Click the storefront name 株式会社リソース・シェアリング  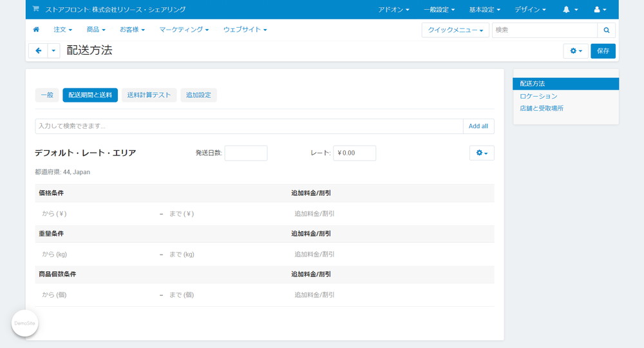(x=139, y=10)
